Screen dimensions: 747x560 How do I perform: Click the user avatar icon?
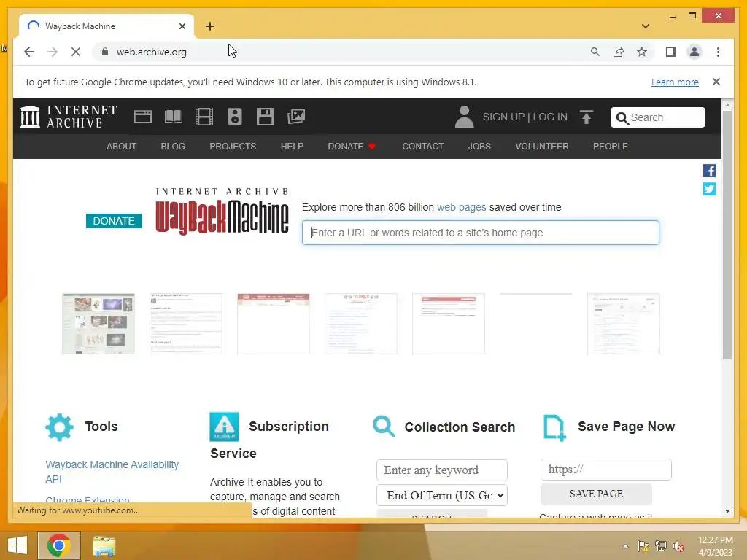(x=464, y=117)
